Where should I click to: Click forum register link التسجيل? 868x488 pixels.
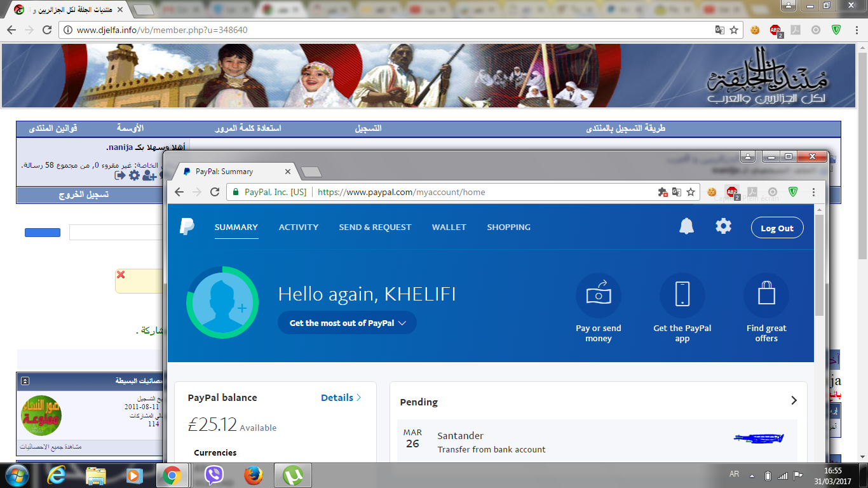(x=369, y=128)
